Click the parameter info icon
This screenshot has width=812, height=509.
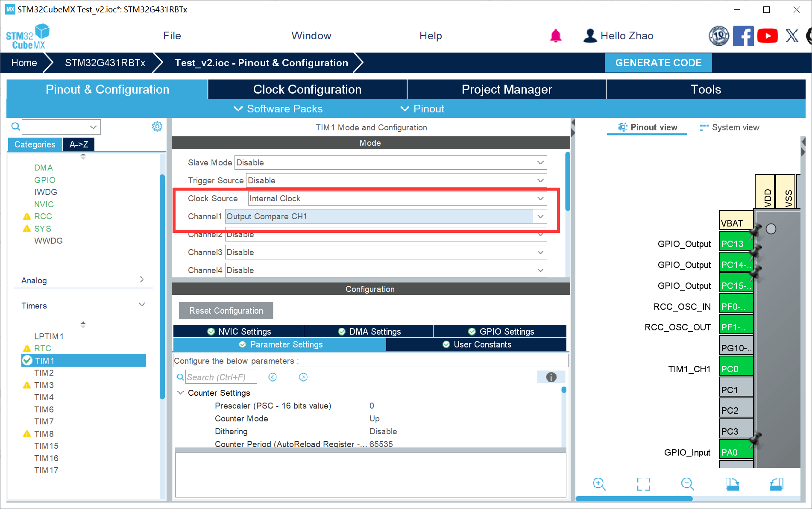tap(551, 377)
